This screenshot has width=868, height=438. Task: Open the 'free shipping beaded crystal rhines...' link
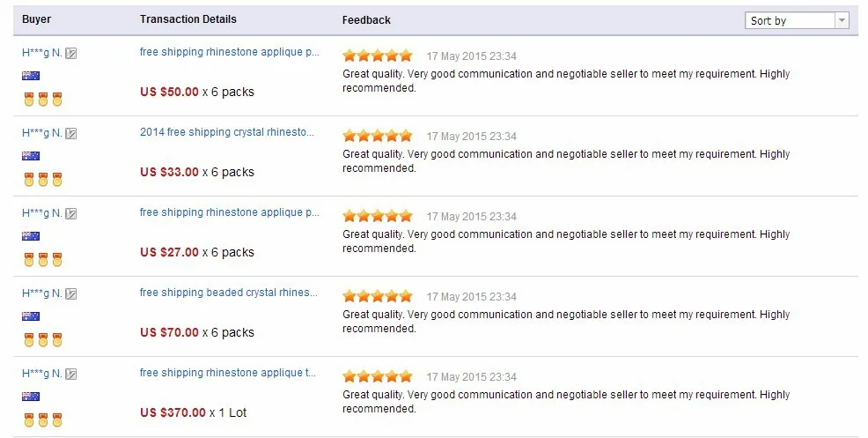coord(229,293)
